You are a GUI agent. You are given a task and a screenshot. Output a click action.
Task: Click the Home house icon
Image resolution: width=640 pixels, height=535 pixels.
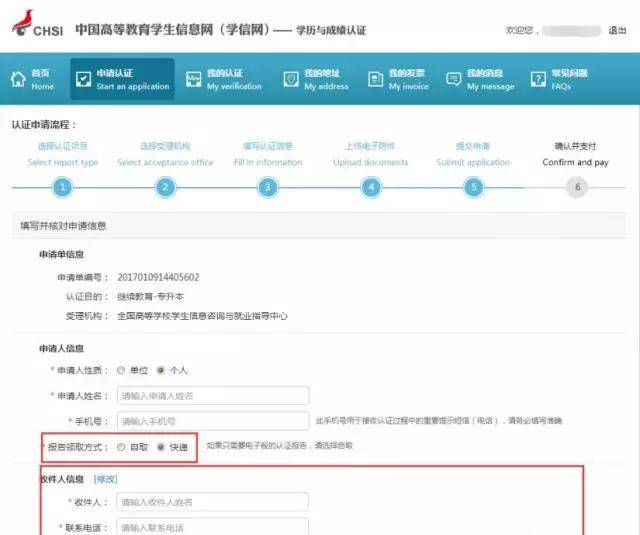coord(18,80)
